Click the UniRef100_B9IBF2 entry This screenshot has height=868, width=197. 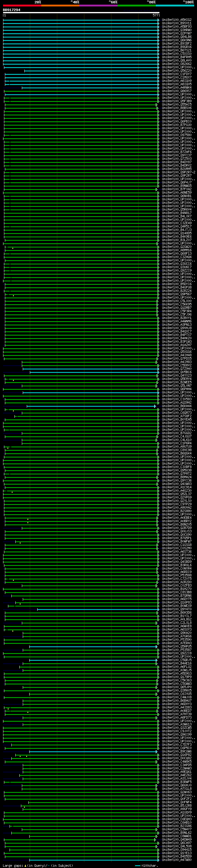[177, 43]
